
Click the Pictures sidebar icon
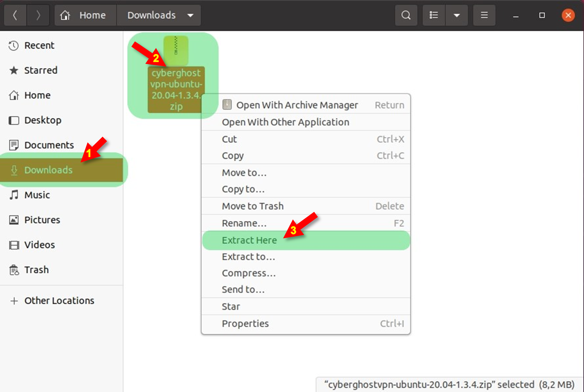pyautogui.click(x=14, y=220)
